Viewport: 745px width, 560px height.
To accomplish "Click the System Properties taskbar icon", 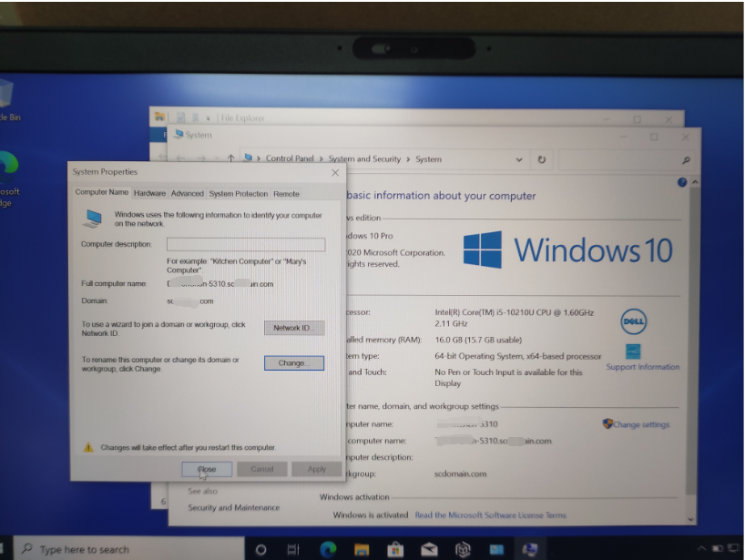I will coord(530,550).
